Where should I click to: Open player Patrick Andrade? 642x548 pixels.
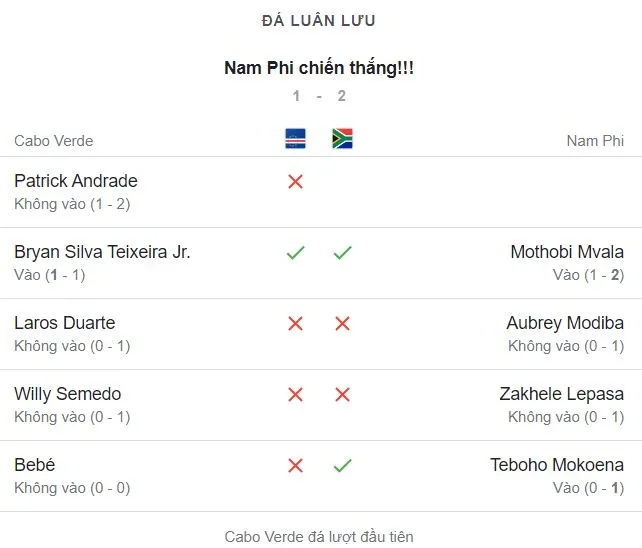76,181
